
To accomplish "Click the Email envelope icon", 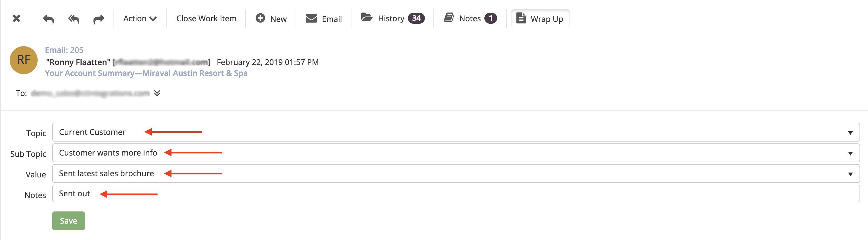I will (x=311, y=19).
